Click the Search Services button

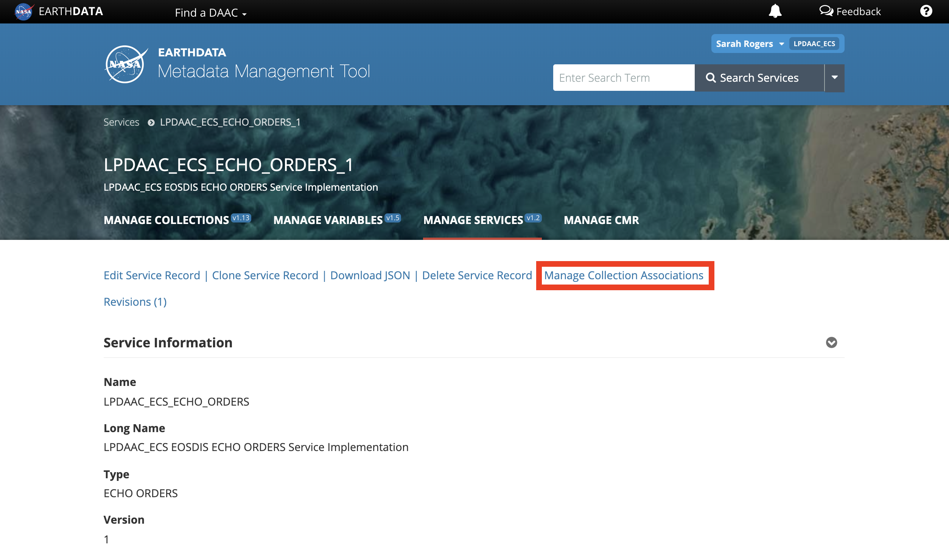[x=759, y=78]
